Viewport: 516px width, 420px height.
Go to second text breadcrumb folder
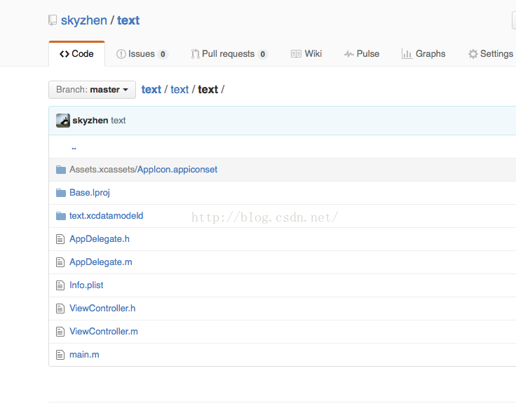pyautogui.click(x=179, y=90)
